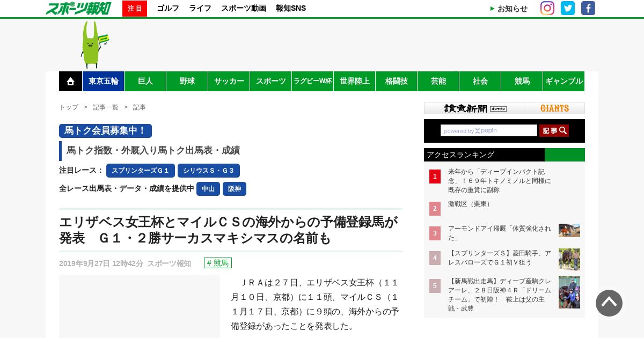The image size is (644, 338).
Task: Select the 格闘技 navigation tab
Action: (x=397, y=82)
